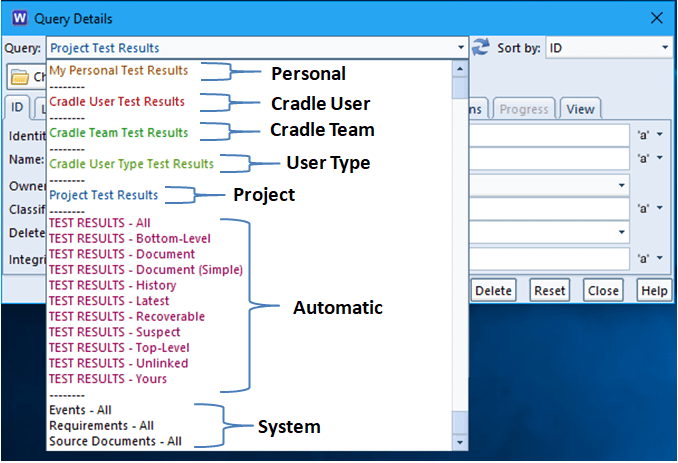Choose TEST RESULTS - Suspect
Viewport: 678px width, 463px height.
pyautogui.click(x=115, y=332)
